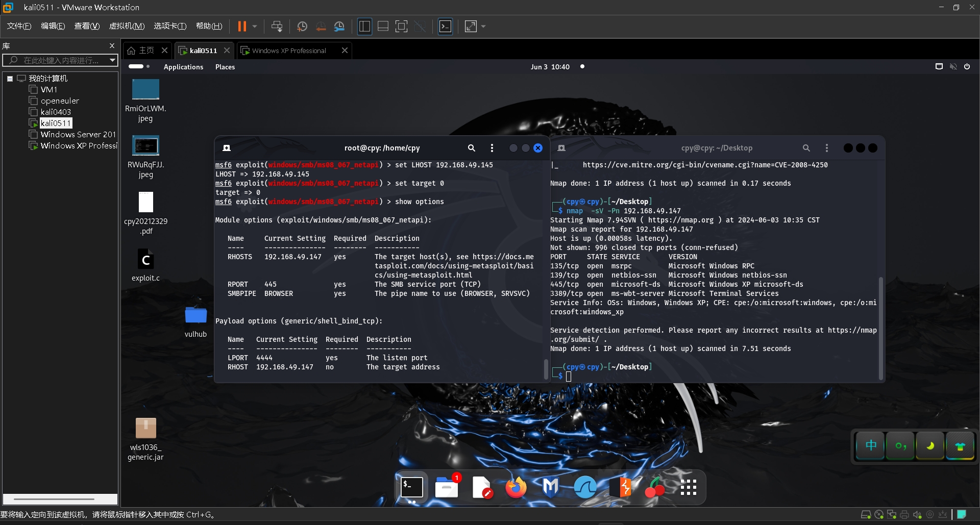Open Files manager from the dock
Viewport: 980px width, 525px height.
click(447, 487)
